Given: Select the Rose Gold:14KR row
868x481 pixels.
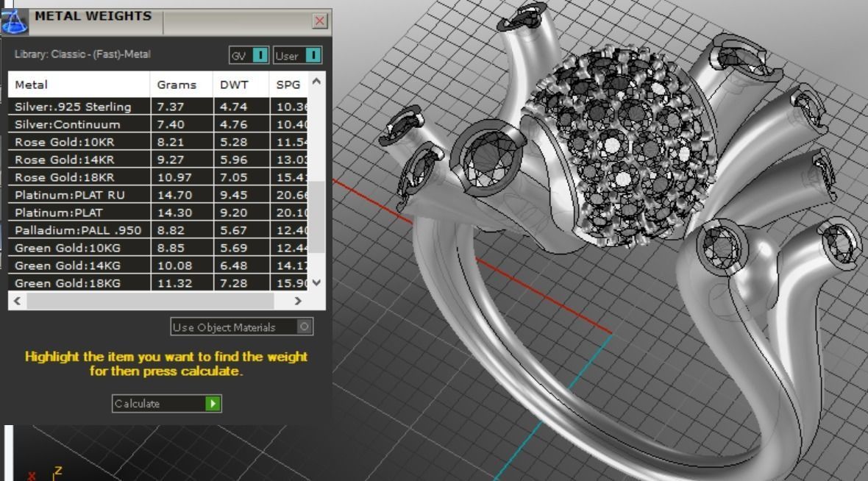Looking at the screenshot, I should (x=157, y=160).
